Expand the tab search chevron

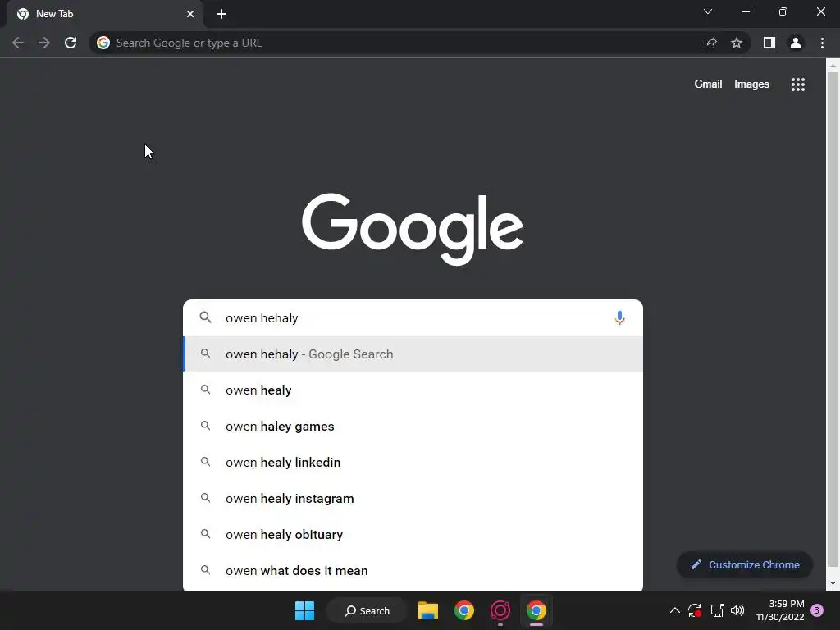(708, 11)
